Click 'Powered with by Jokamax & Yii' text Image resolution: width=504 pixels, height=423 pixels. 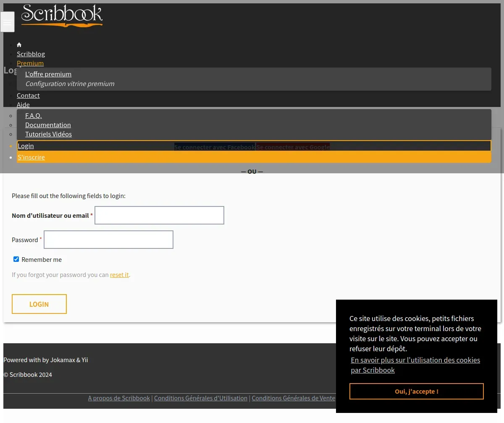(46, 360)
